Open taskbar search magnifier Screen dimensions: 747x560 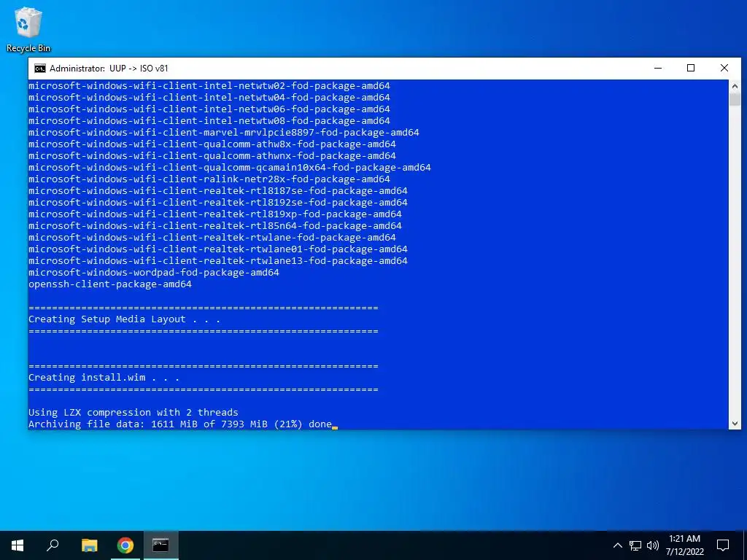point(53,545)
